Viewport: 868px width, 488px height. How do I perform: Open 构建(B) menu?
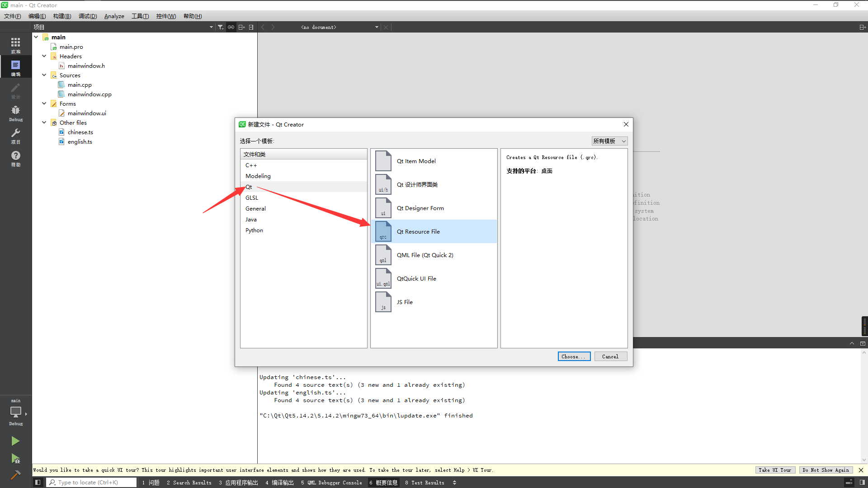pyautogui.click(x=62, y=16)
